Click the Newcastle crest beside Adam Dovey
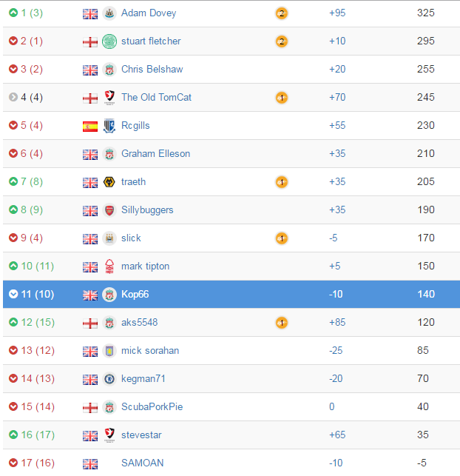The height and width of the screenshot is (476, 460). pyautogui.click(x=109, y=13)
